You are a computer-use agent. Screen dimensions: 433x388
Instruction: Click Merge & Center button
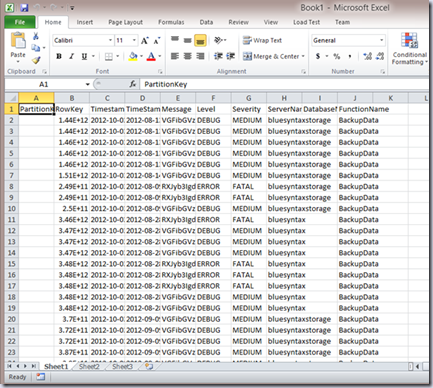point(271,56)
